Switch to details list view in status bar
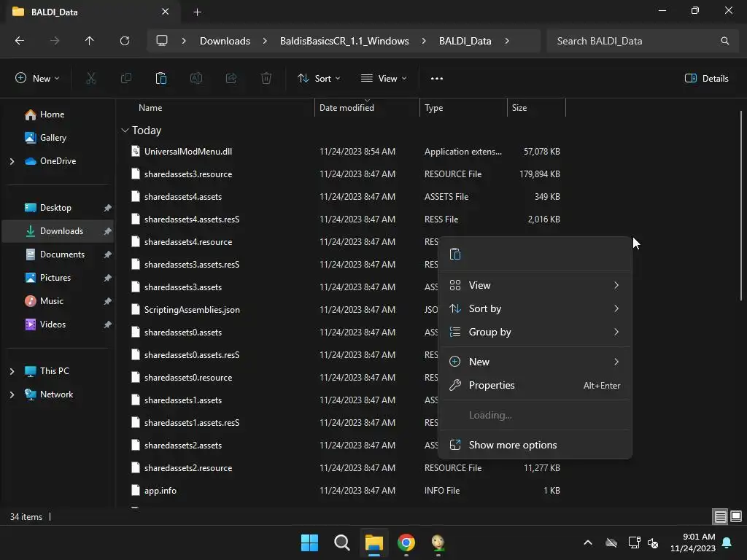747x560 pixels. point(720,516)
